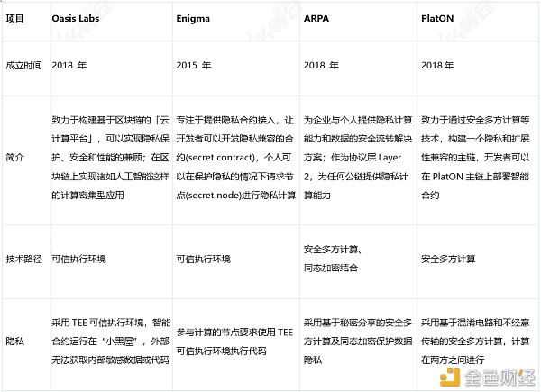The image size is (541, 392).
Task: Click the 项目 header cell
Action: pos(14,19)
